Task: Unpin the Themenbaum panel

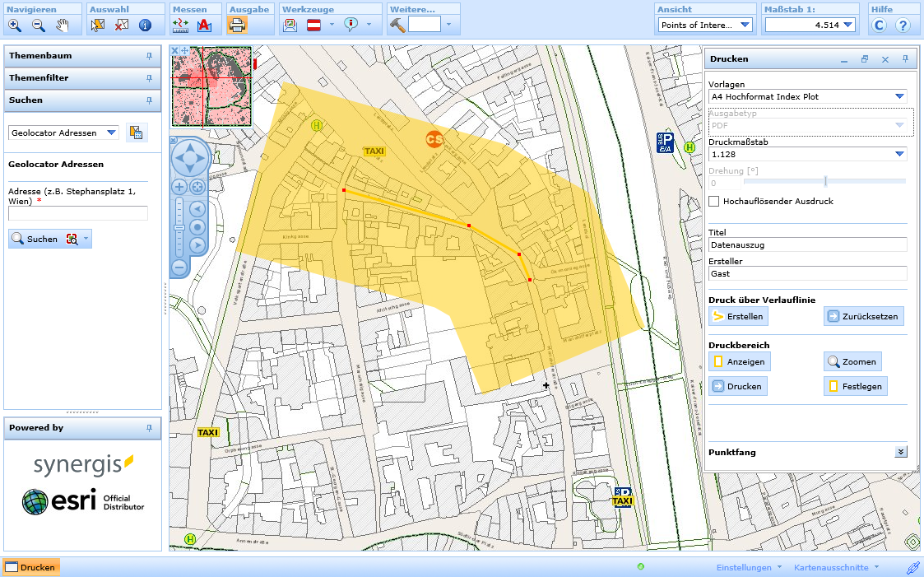Action: 149,56
